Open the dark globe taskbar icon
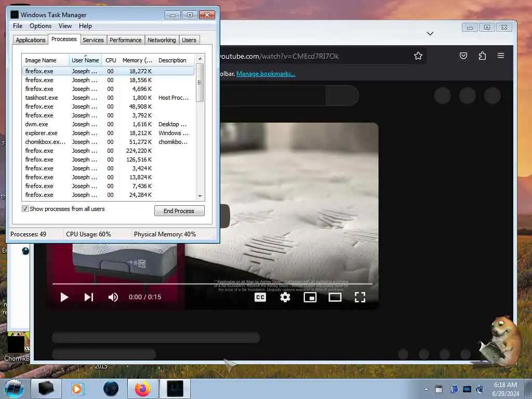 pyautogui.click(x=111, y=389)
